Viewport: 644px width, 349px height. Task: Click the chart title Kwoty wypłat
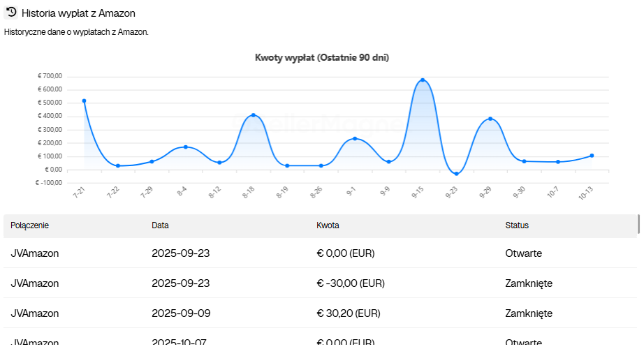point(322,58)
